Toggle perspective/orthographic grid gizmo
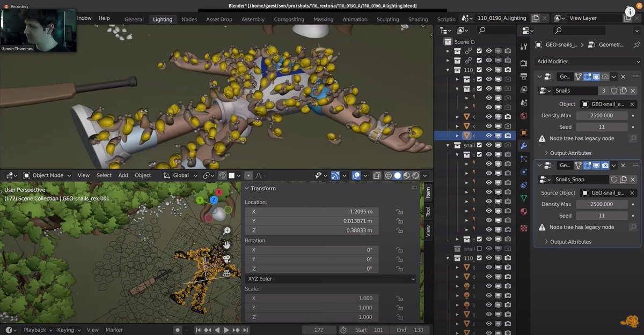Image resolution: width=644 pixels, height=335 pixels. point(227,272)
